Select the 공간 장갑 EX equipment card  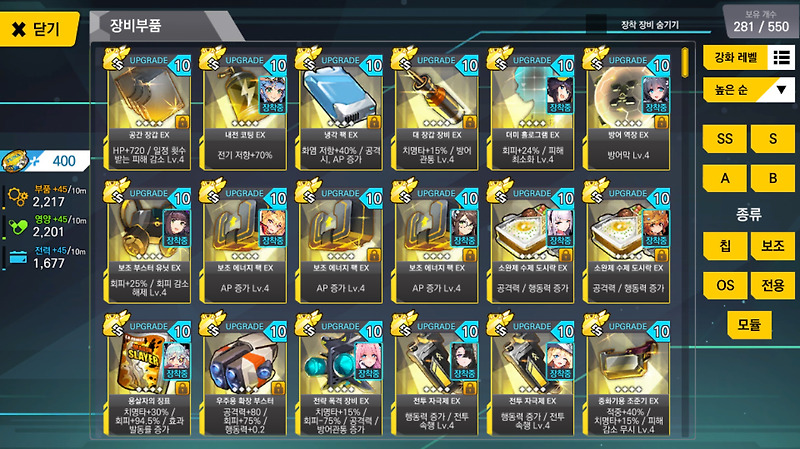[x=148, y=109]
